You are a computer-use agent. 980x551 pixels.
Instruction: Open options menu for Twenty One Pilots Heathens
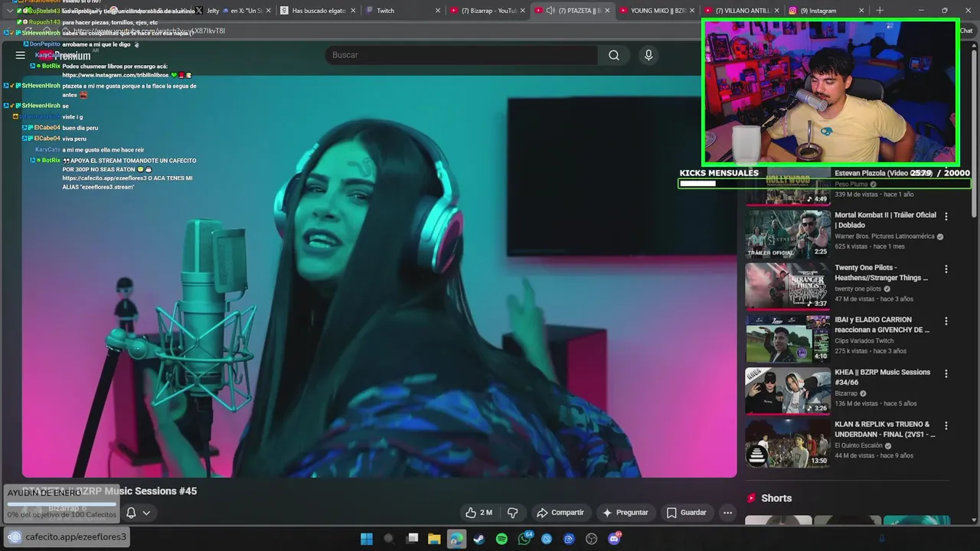click(946, 269)
